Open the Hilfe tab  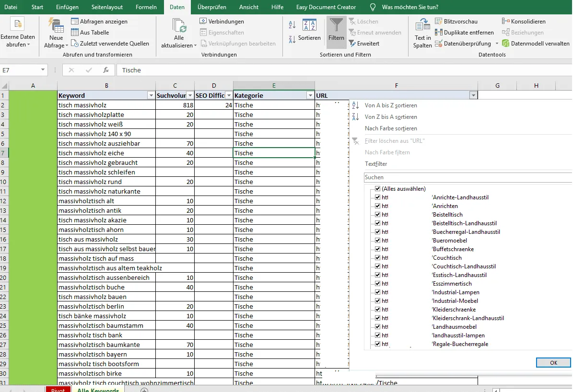277,7
